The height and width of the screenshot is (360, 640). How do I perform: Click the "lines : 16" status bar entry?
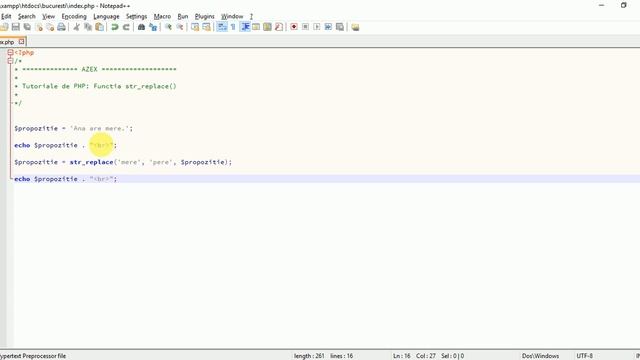pyautogui.click(x=342, y=356)
